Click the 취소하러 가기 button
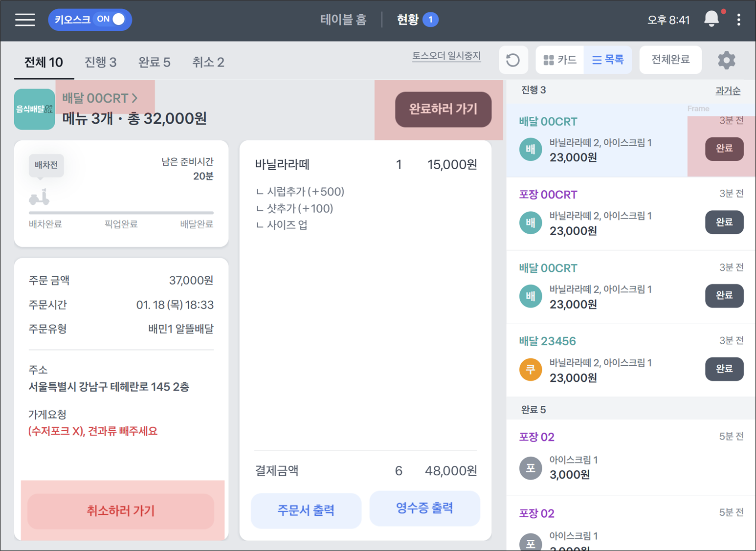This screenshot has height=551, width=756. tap(121, 511)
